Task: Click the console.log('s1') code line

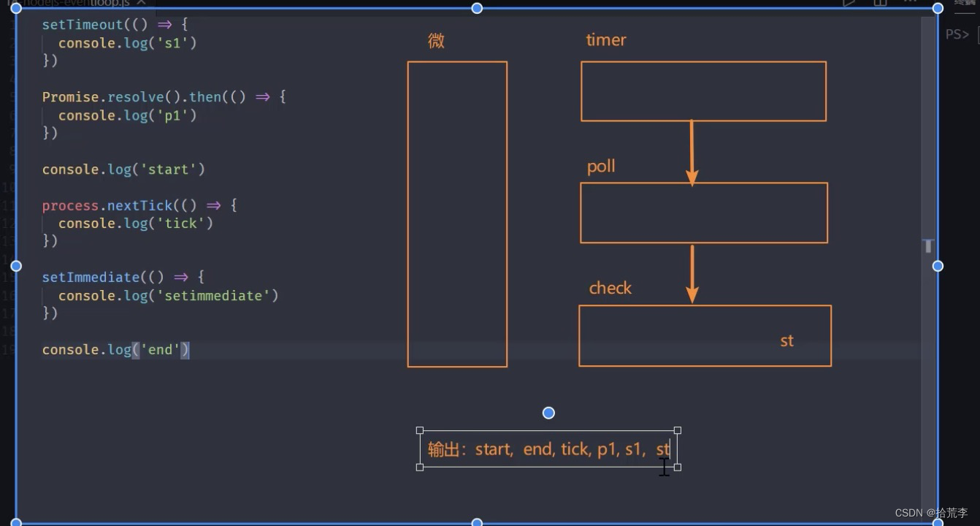Action: (x=128, y=43)
